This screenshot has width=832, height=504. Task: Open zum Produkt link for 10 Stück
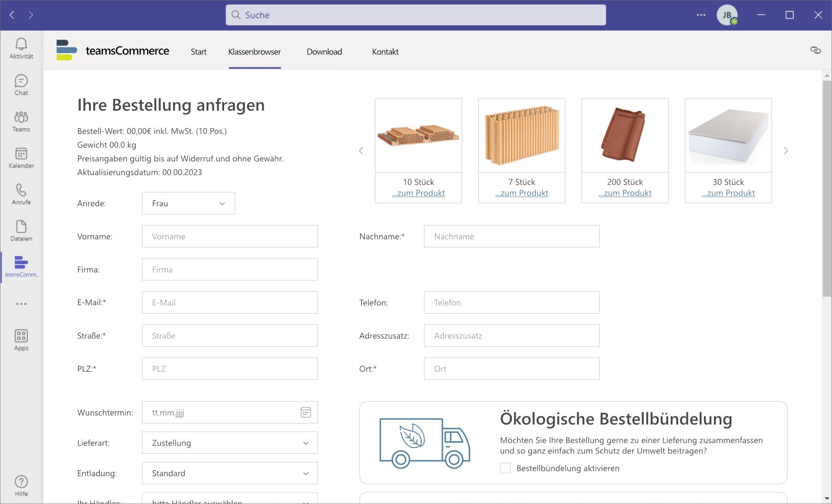coord(419,193)
